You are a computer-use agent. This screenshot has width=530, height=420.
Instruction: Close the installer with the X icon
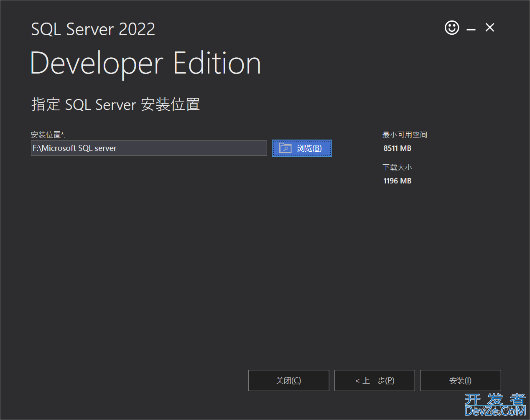coord(490,28)
